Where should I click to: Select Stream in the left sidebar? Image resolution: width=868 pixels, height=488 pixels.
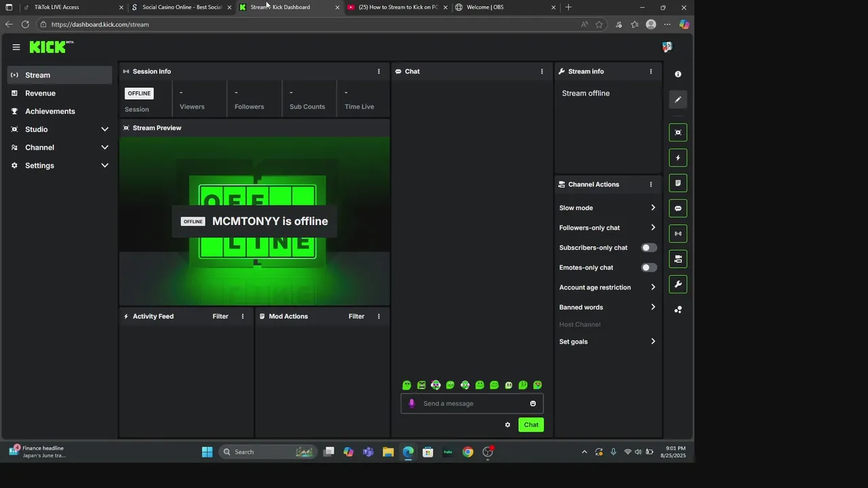click(60, 75)
